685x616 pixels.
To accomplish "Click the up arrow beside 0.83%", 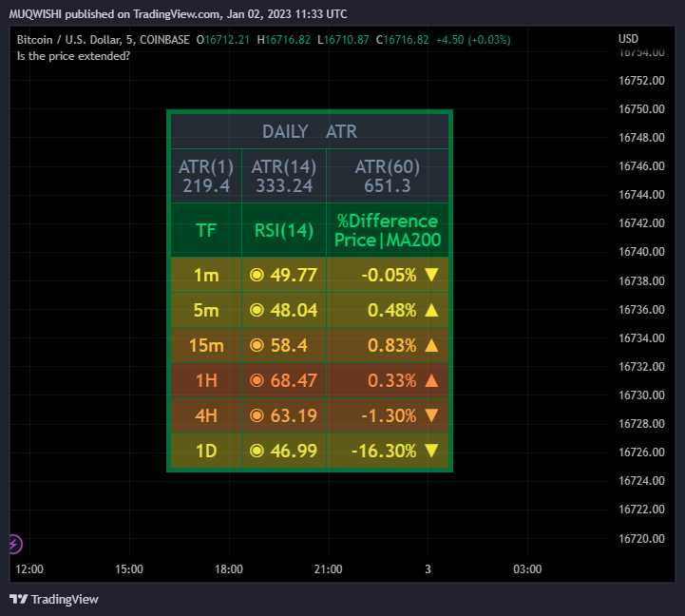I will coord(431,345).
